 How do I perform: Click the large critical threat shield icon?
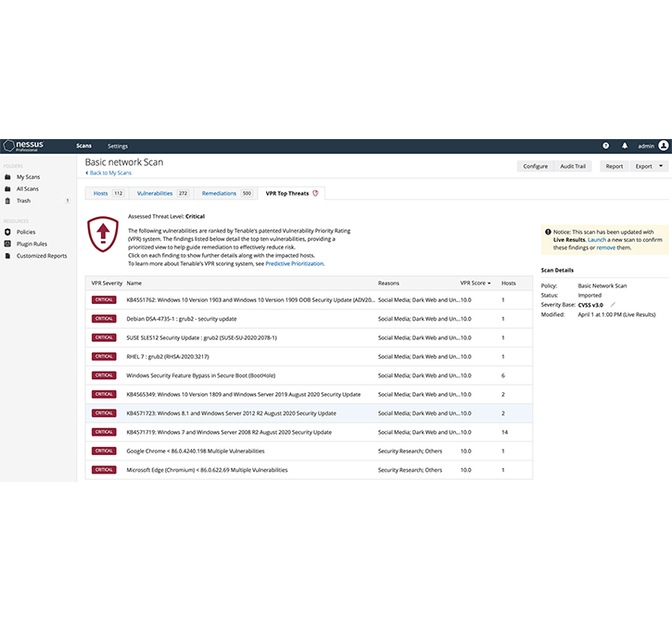pyautogui.click(x=103, y=234)
